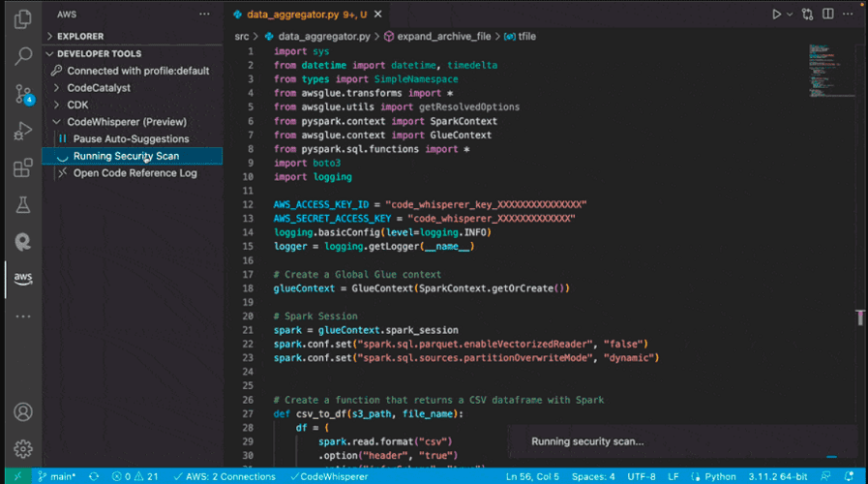The width and height of the screenshot is (868, 484).
Task: Synchronize changes with the sync icon
Action: (94, 476)
